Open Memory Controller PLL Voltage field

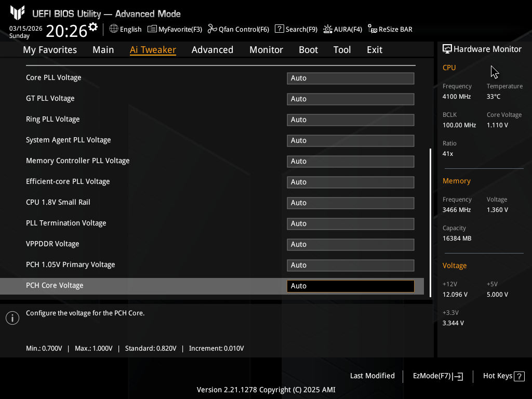351,162
